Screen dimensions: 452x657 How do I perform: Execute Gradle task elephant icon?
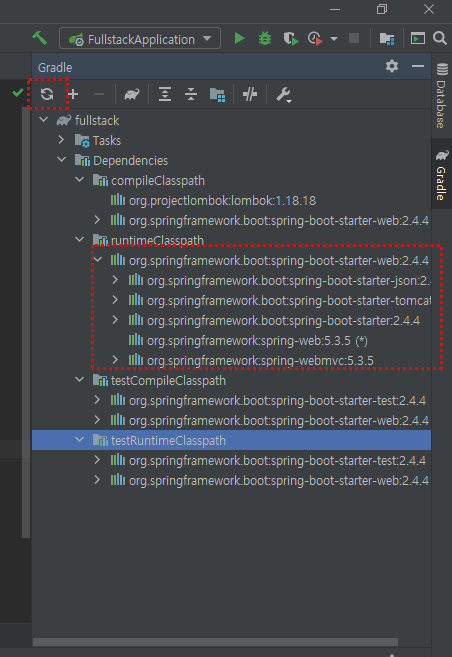(132, 94)
